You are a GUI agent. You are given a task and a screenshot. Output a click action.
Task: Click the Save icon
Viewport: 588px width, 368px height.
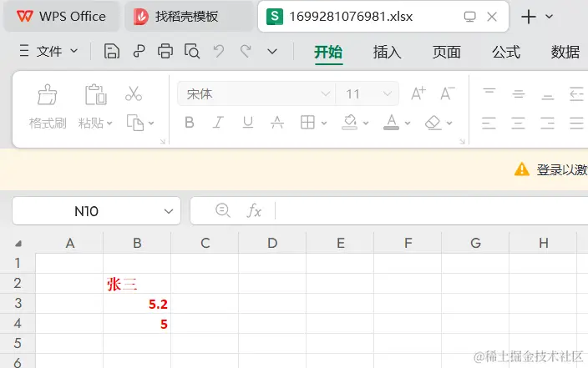(x=111, y=51)
